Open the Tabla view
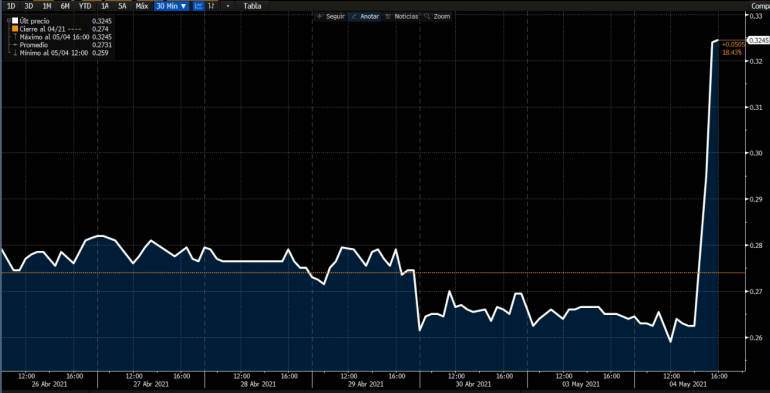770x393 pixels. tap(252, 6)
